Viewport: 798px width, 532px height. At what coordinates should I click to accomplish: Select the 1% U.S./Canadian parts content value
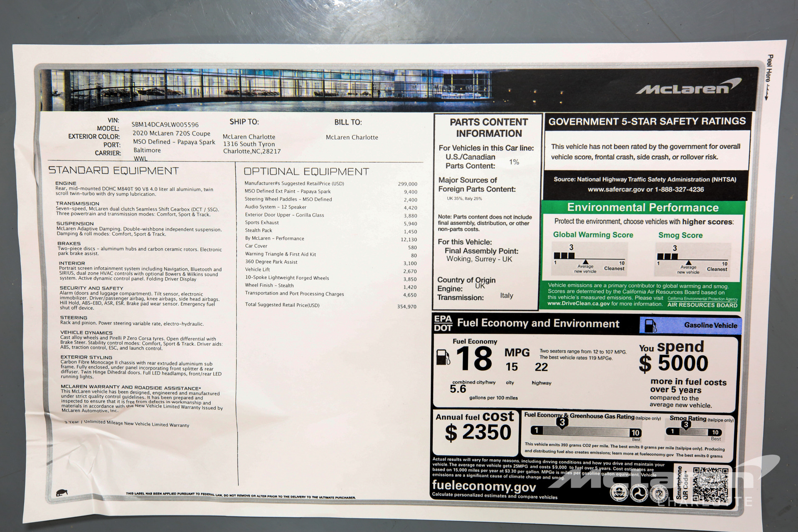(514, 162)
